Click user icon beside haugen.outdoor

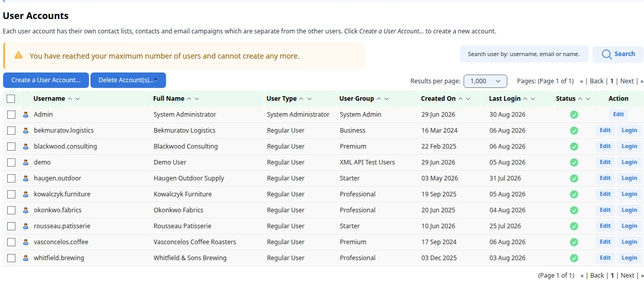click(x=26, y=178)
